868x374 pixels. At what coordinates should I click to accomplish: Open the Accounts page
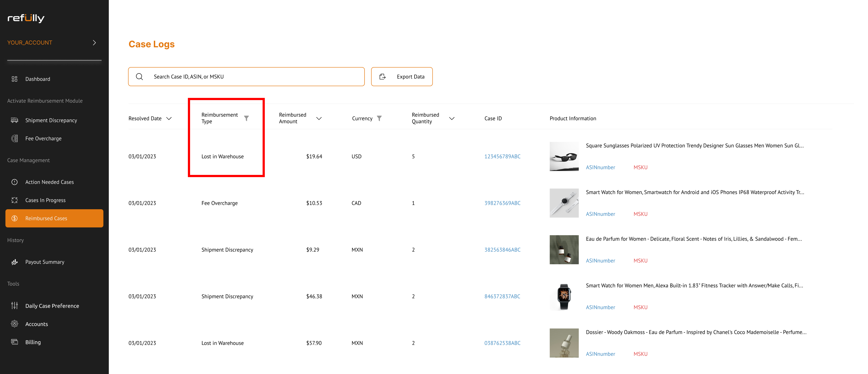37,324
